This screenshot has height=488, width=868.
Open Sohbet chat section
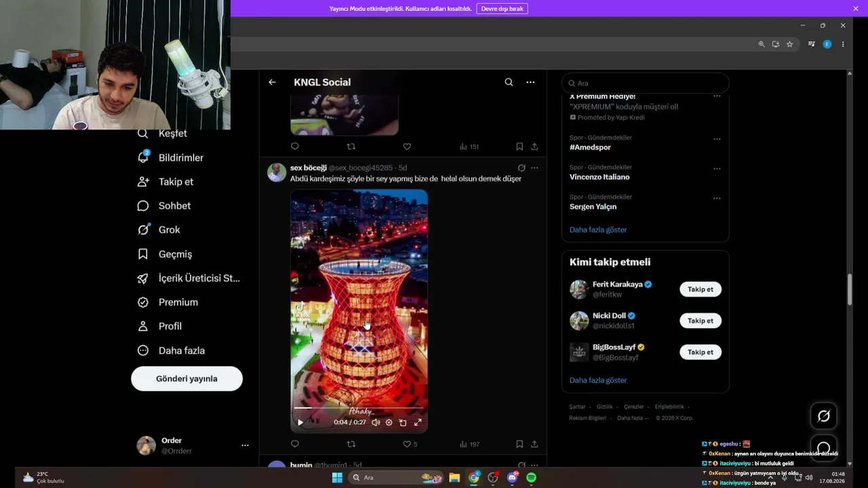[163, 205]
